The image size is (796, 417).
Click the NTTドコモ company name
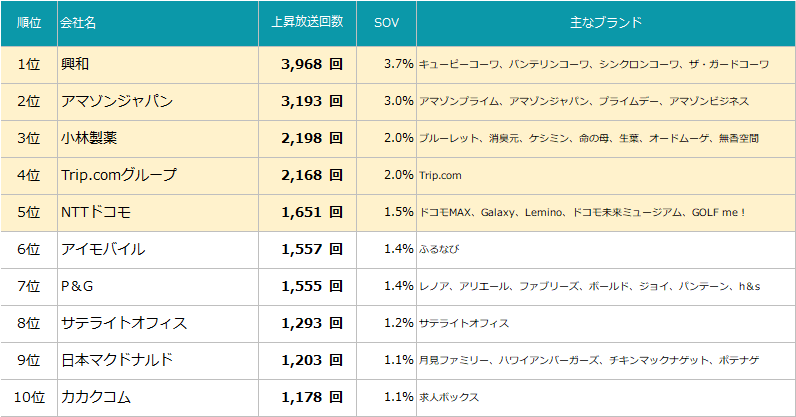[x=96, y=212]
